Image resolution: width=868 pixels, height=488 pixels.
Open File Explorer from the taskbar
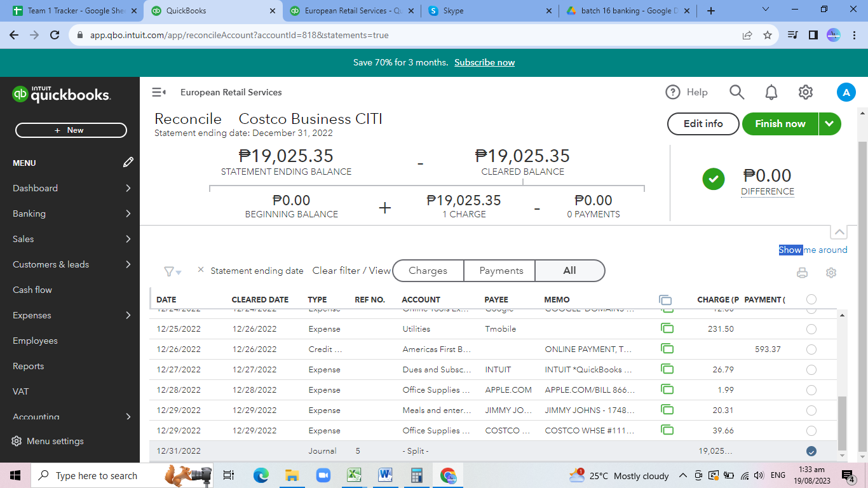pos(292,475)
